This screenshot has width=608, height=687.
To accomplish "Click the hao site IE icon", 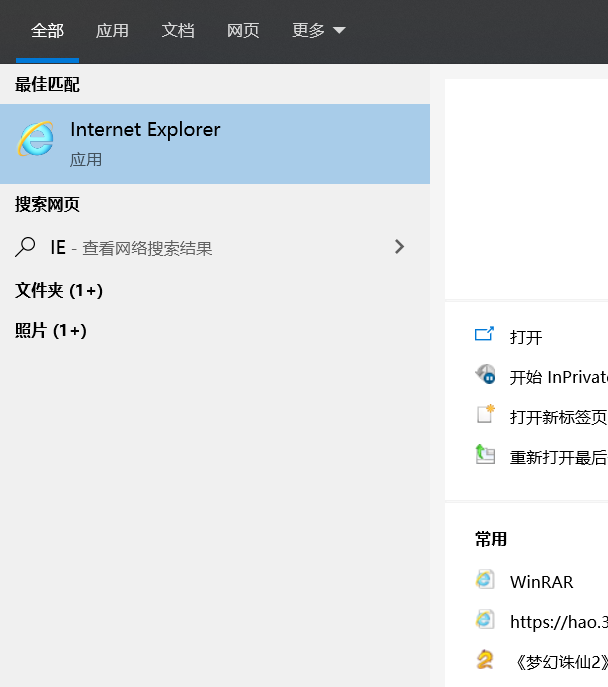I will coord(485,620).
